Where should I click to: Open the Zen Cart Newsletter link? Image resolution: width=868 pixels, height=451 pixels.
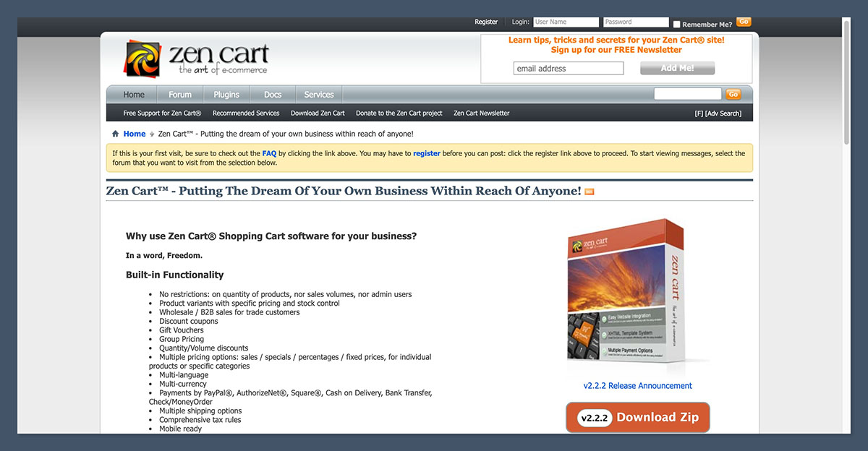(x=482, y=113)
